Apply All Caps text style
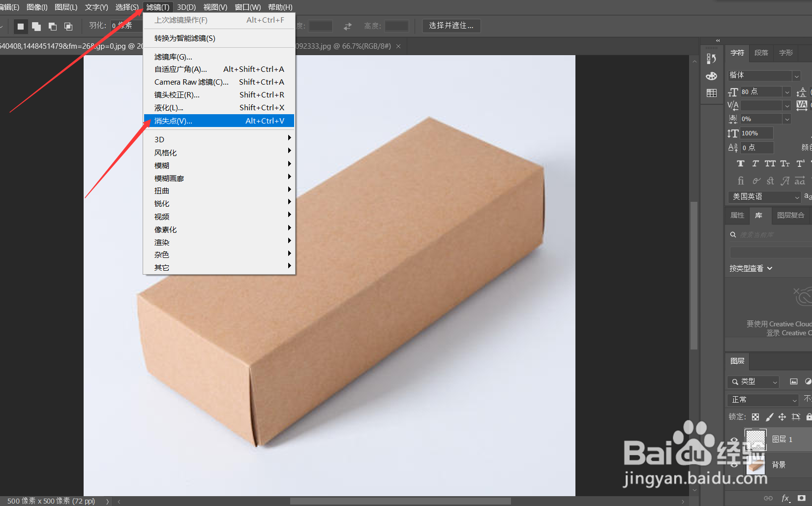Viewport: 812px width, 506px height. (770, 163)
